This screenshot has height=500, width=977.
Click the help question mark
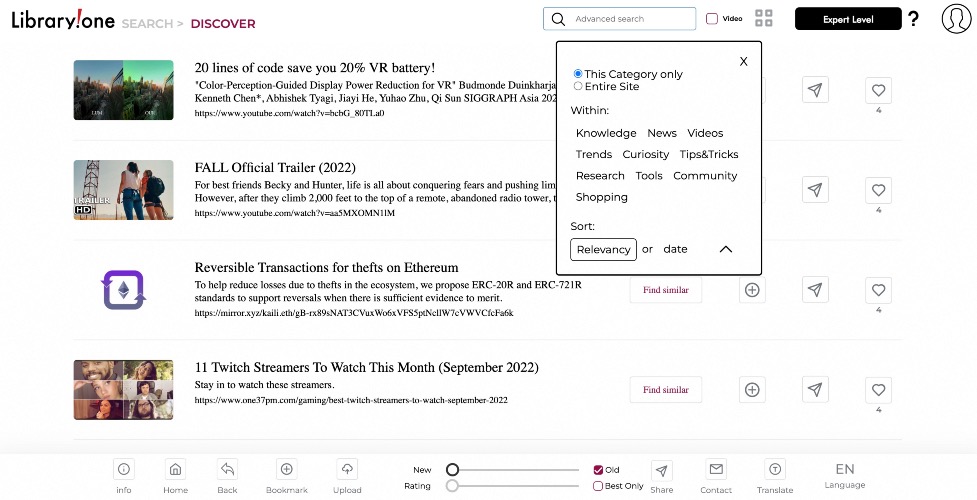coord(913,19)
